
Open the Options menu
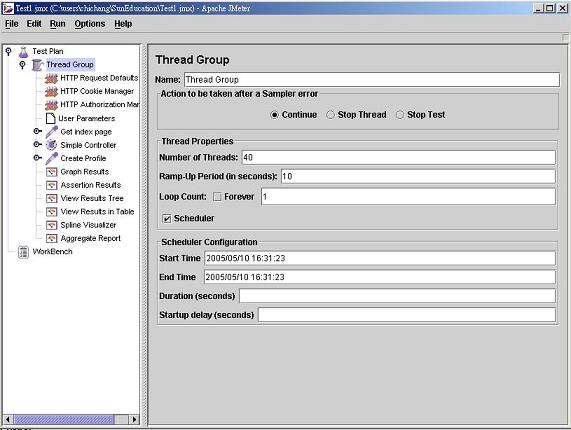[90, 24]
